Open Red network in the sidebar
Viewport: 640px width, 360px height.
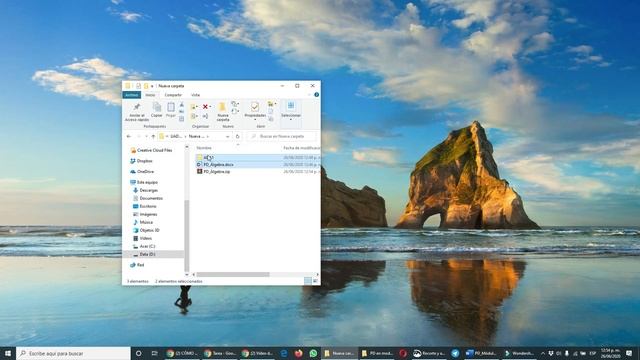[137, 265]
